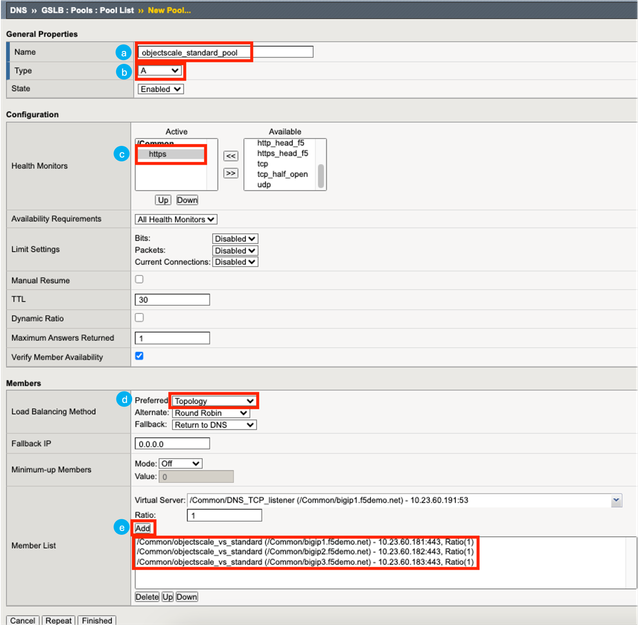Toggle the Manual Resume checkbox
638x625 pixels.
click(139, 279)
